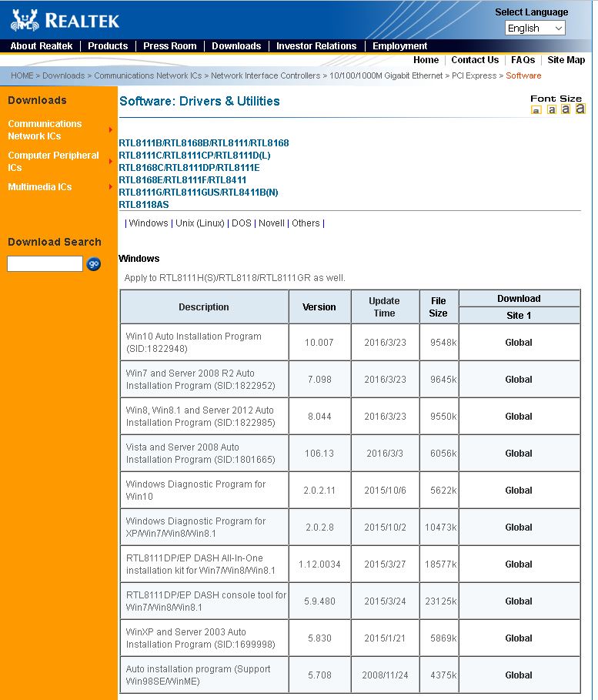Viewport: 598px width, 700px height.
Task: Click update time 2008/11/24
Action: 385,675
